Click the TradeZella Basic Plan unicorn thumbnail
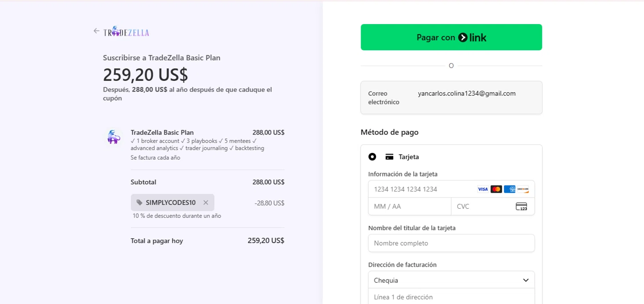Viewport: 644px width, 304px height. [114, 137]
